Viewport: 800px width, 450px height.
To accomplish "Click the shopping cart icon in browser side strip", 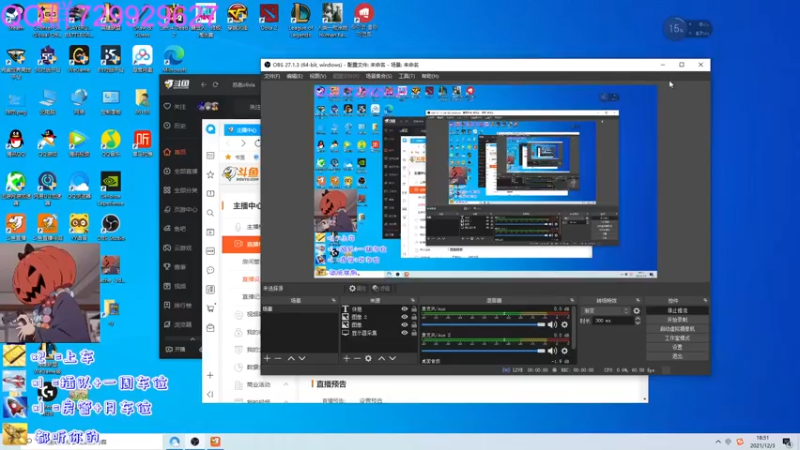I will [x=210, y=308].
